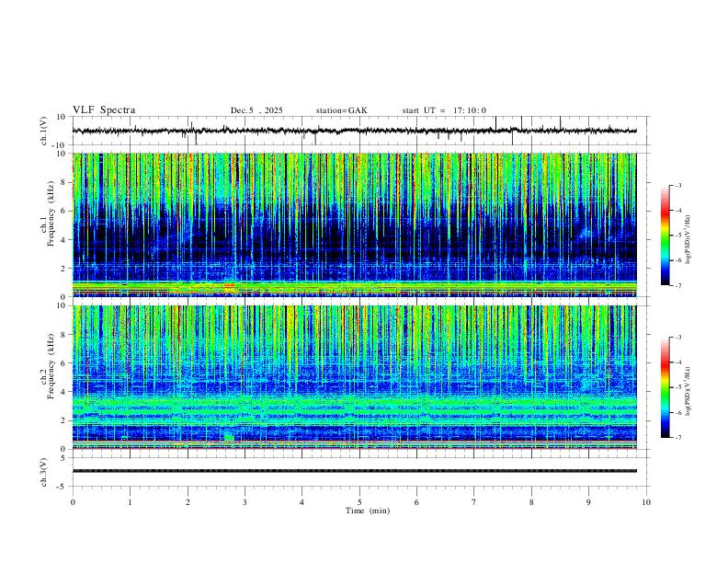Click time axis tick label "8" below ch.3
The height and width of the screenshot is (563, 728).
pos(531,502)
